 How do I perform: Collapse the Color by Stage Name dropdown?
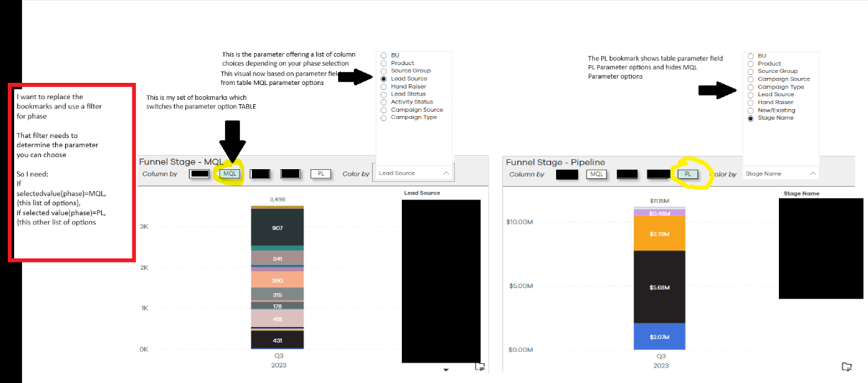click(813, 173)
